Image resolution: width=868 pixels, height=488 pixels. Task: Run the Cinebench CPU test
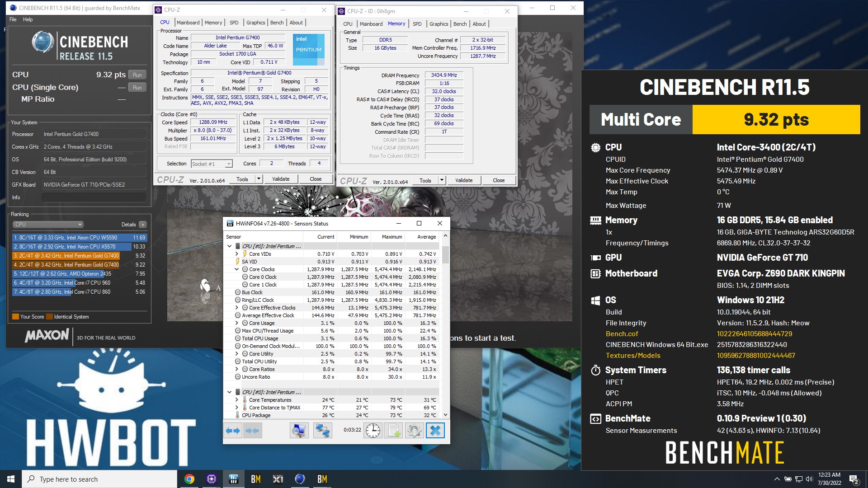137,75
